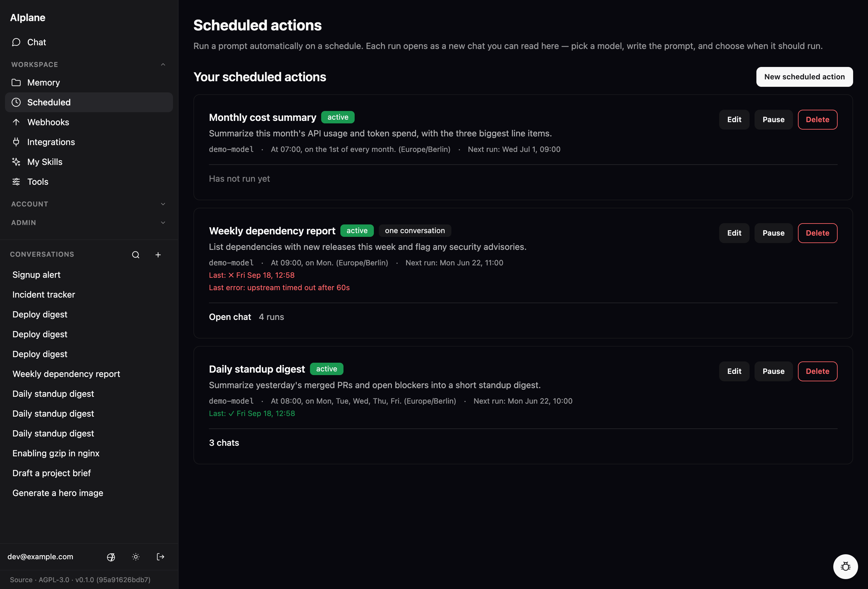The width and height of the screenshot is (868, 589).
Task: Click the Source link in footer
Action: tap(21, 580)
